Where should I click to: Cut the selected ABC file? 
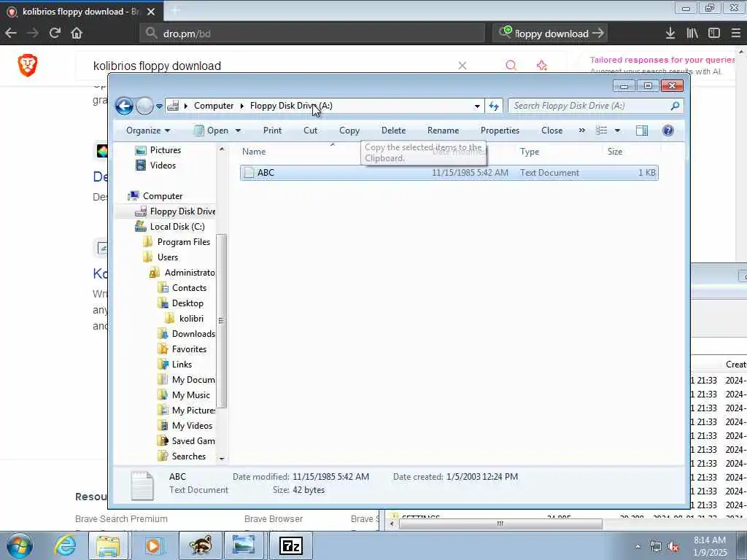coord(310,131)
